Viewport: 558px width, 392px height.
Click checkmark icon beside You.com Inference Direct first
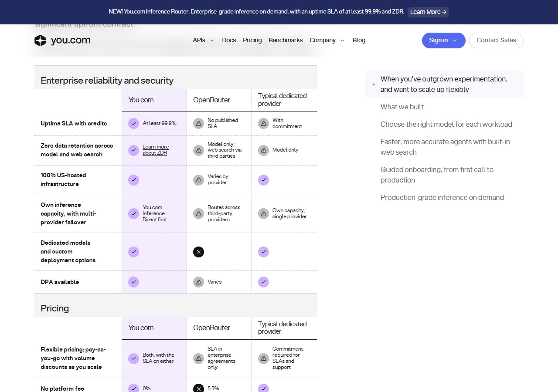(133, 213)
